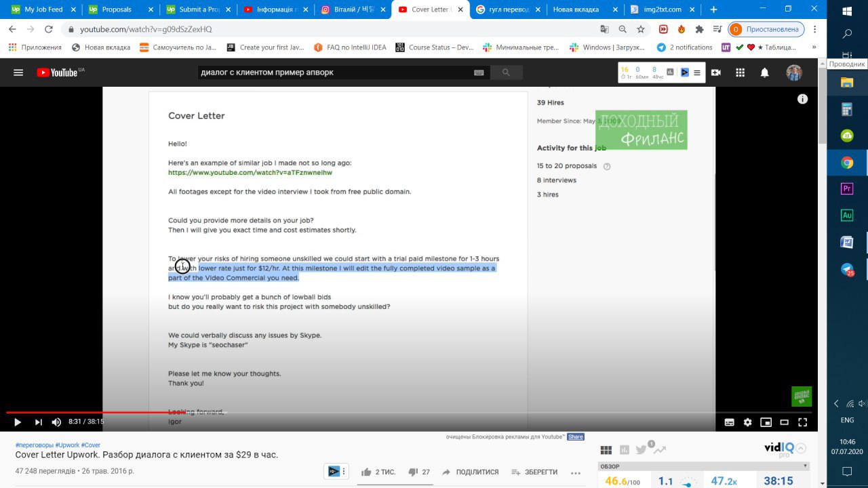Open the vidIQ bar chart stats icon in header

(671, 73)
